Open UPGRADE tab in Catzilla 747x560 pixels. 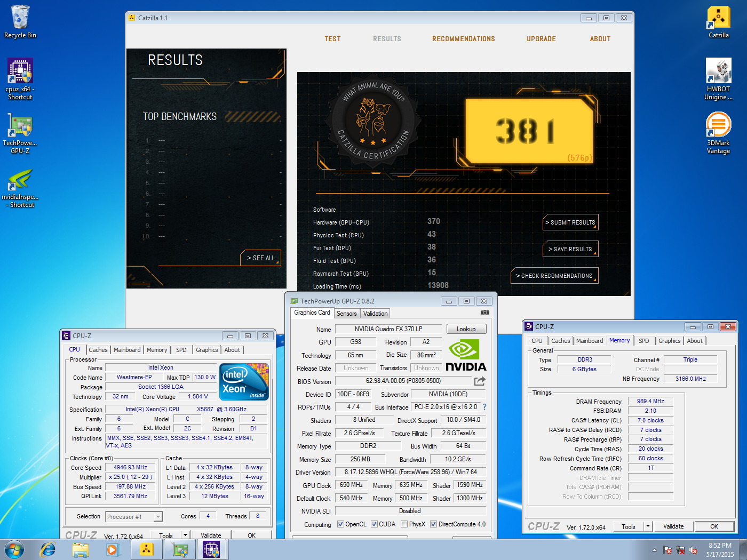(541, 39)
